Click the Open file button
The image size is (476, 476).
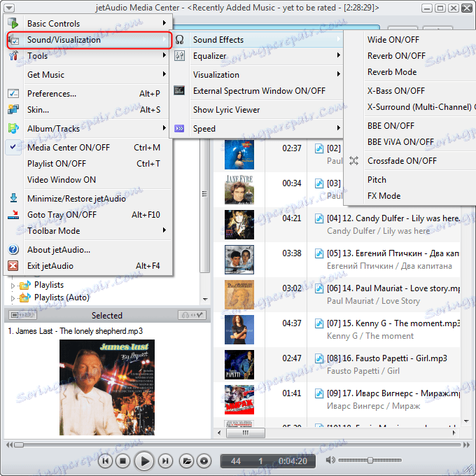pos(186,461)
